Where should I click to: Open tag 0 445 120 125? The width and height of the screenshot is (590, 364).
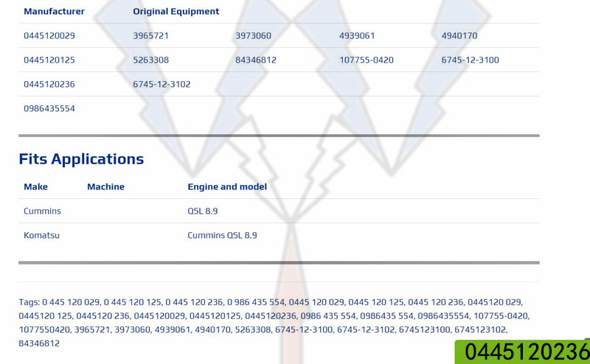click(x=133, y=302)
